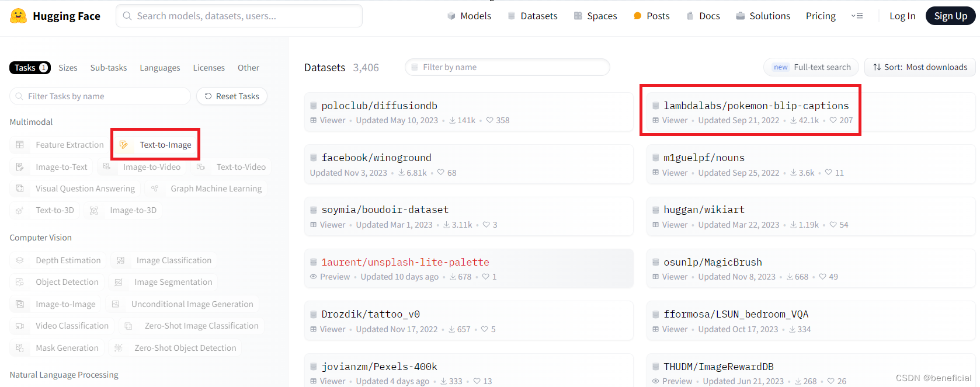This screenshot has width=980, height=387.
Task: Open the huggan/wikiart dataset
Action: (811, 217)
